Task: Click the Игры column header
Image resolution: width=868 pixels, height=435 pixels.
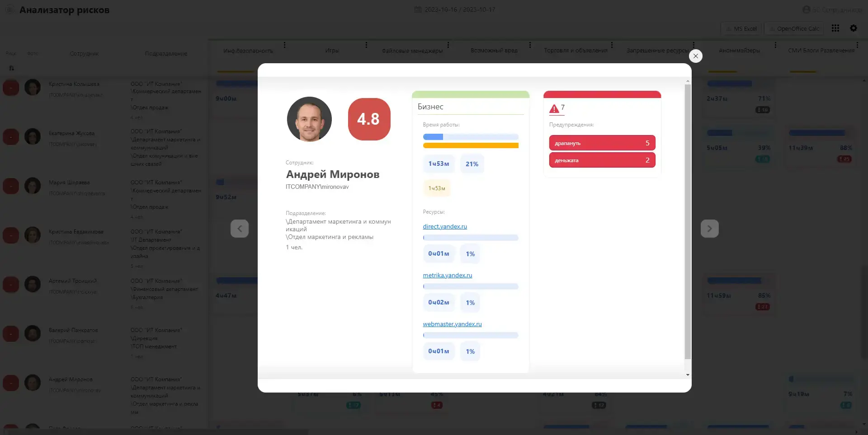Action: click(332, 51)
